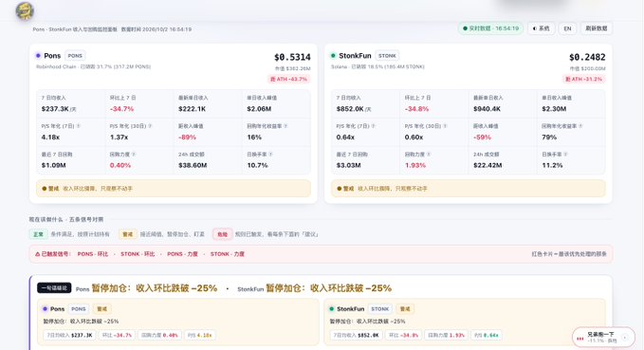Open the 兄弟抱一下 floating widget
The height and width of the screenshot is (350, 644).
pos(603,338)
